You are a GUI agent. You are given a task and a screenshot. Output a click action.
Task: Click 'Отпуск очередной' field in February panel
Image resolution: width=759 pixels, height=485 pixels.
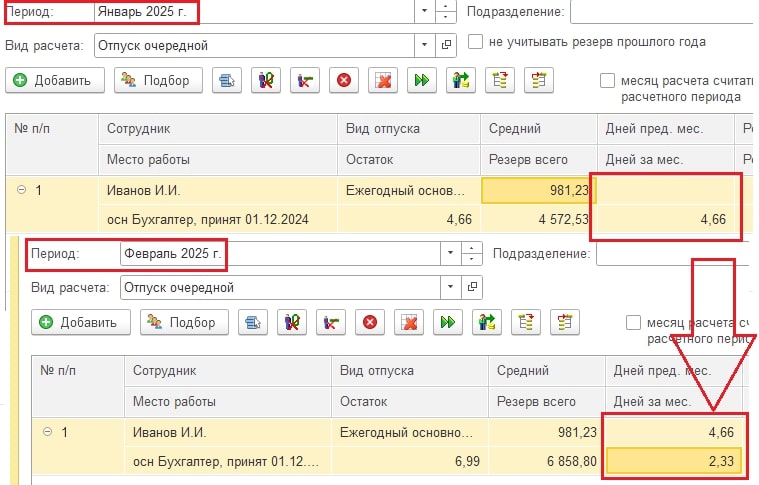pos(281,287)
